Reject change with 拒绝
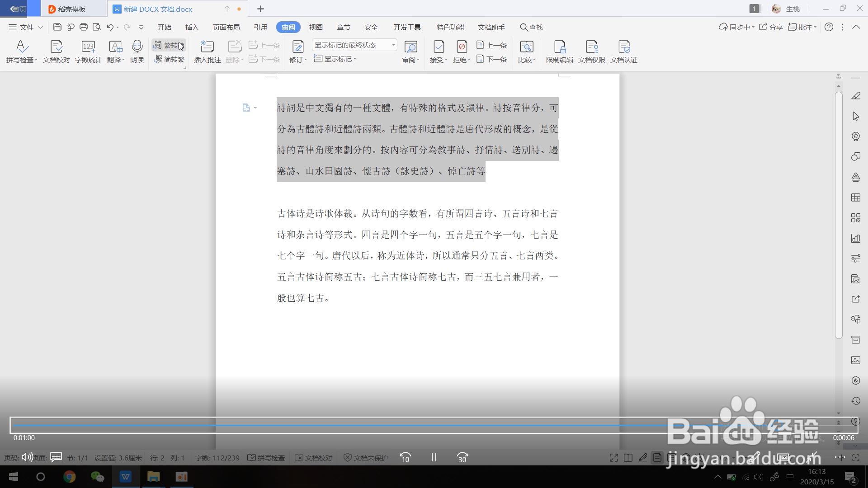The height and width of the screenshot is (488, 868). tap(462, 52)
